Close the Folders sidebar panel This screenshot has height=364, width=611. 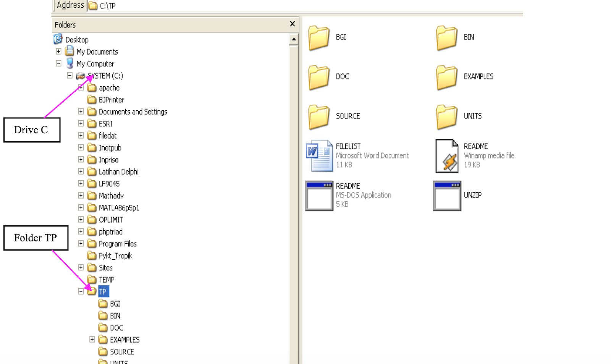tap(292, 24)
